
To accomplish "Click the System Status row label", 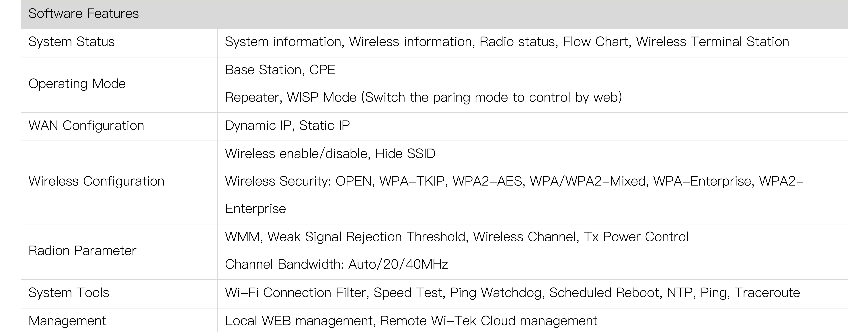I will pyautogui.click(x=71, y=42).
